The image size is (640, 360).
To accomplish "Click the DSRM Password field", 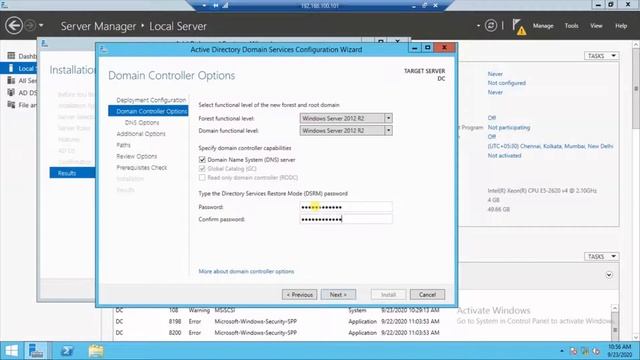I will tap(346, 207).
